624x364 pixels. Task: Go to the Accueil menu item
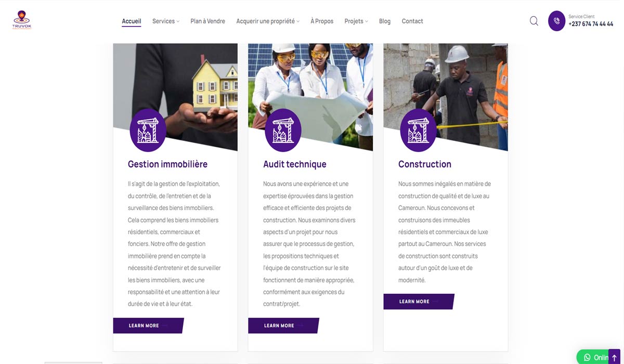click(132, 21)
